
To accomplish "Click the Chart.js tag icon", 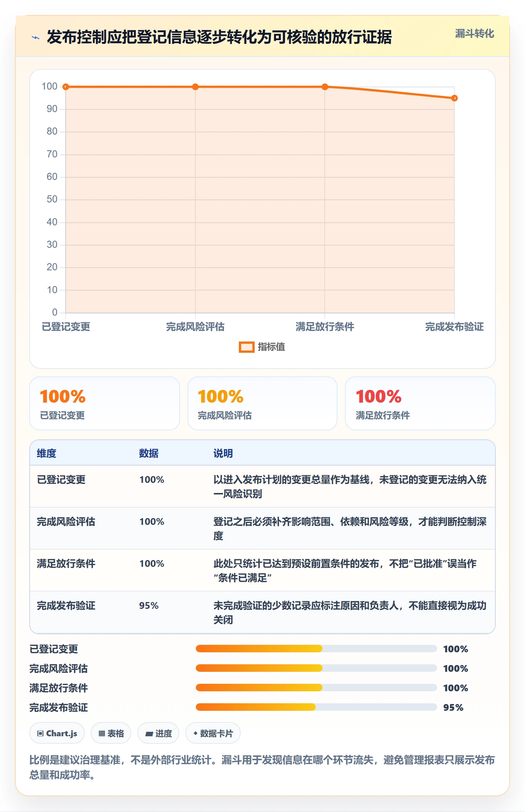I will pos(40,734).
